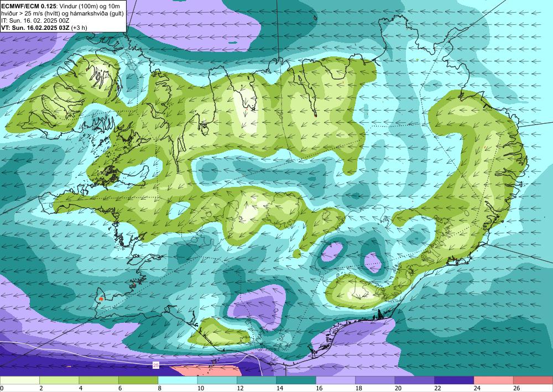Click the scale label '18'
Viewport: 553px width, 392px height.
[359, 388]
